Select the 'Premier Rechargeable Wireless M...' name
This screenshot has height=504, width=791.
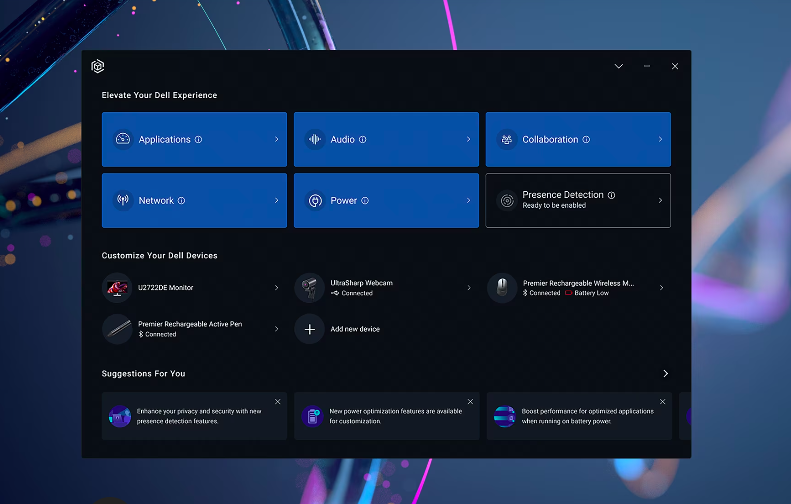(x=579, y=283)
